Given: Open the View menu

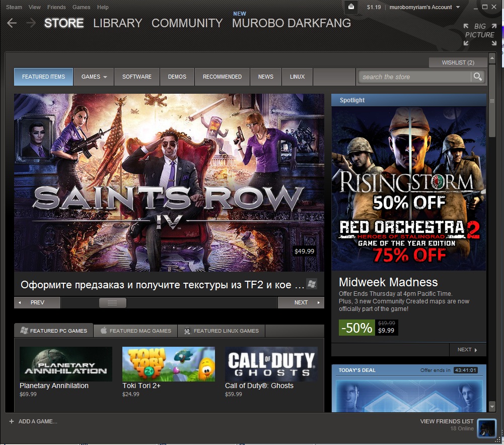Looking at the screenshot, I should click(x=34, y=7).
